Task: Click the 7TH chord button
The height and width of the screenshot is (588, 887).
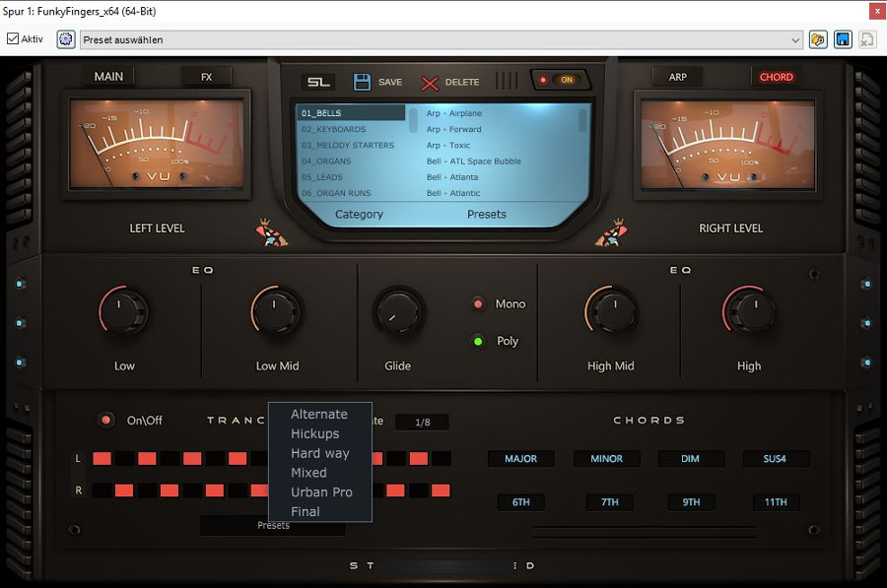Action: [x=610, y=502]
